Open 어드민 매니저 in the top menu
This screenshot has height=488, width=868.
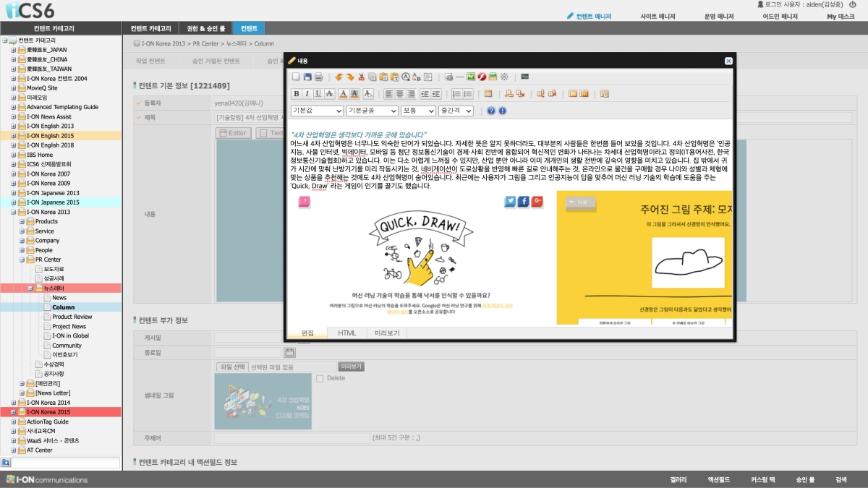[x=780, y=16]
